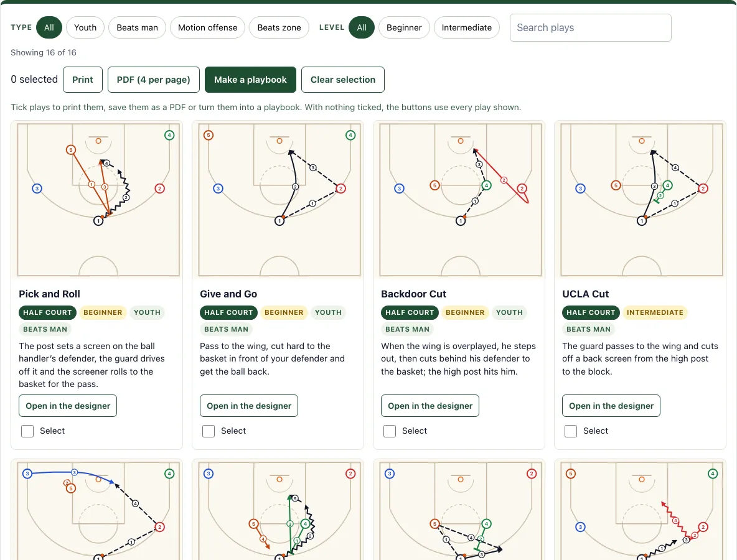Filter play type by Beats man

pos(137,27)
